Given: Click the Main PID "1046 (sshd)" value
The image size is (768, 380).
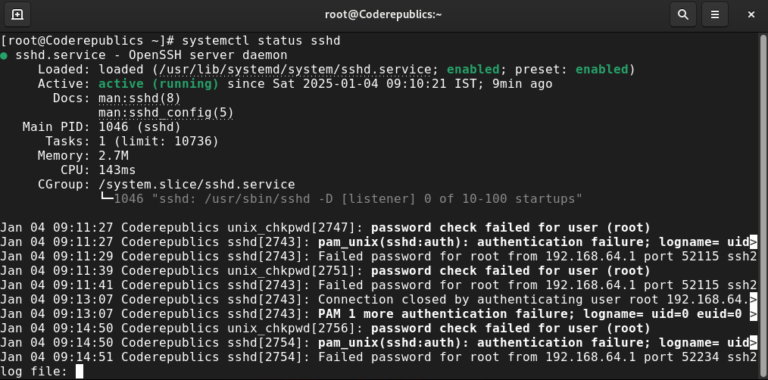Looking at the screenshot, I should 140,127.
